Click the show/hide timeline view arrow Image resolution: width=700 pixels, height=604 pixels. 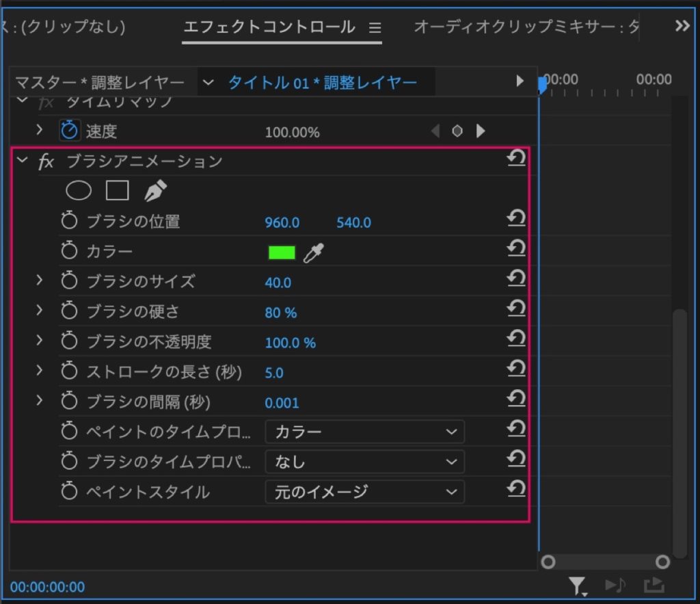tap(520, 81)
